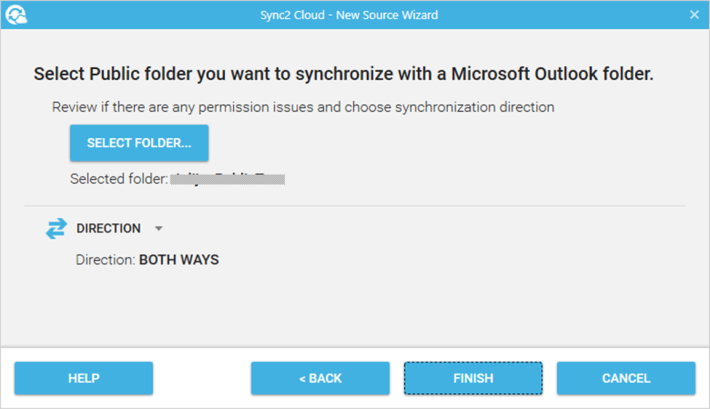The image size is (710, 409).
Task: Click the Sync2 Cloud title bar text
Action: (x=349, y=15)
